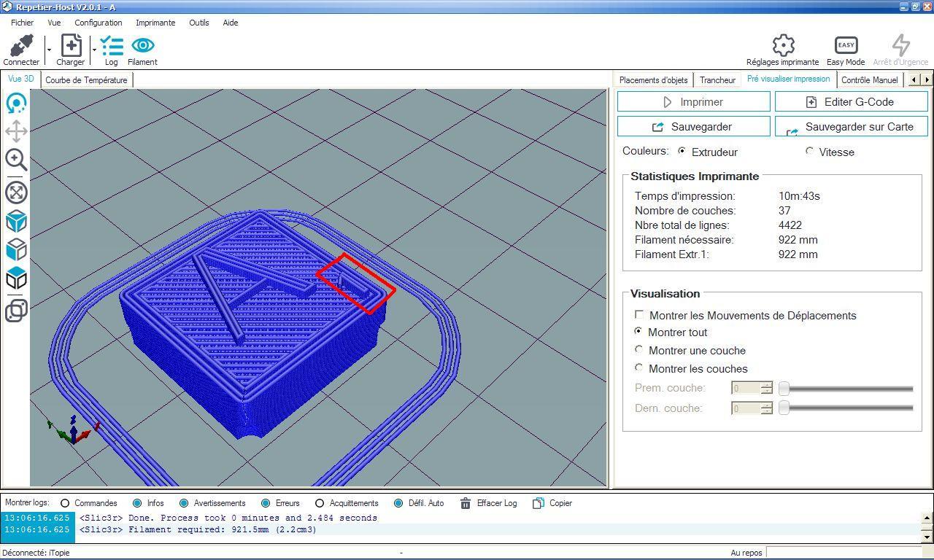Toggle Défil. Auto log option
The width and height of the screenshot is (934, 560).
tap(398, 503)
